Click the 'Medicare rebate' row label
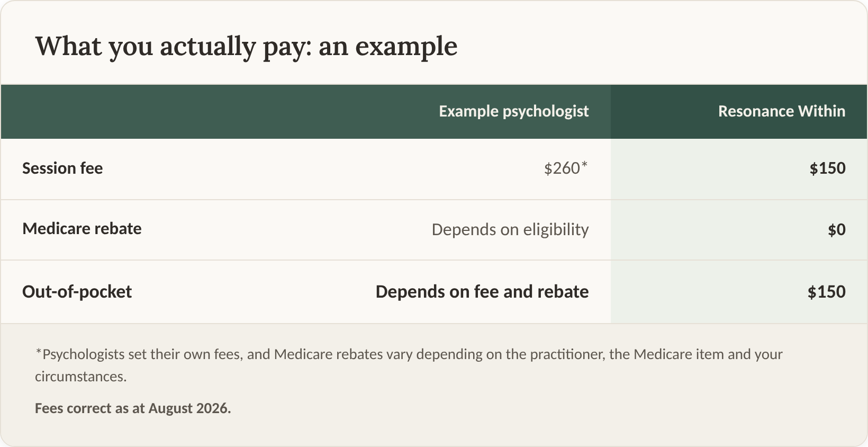Image resolution: width=868 pixels, height=447 pixels. [82, 229]
